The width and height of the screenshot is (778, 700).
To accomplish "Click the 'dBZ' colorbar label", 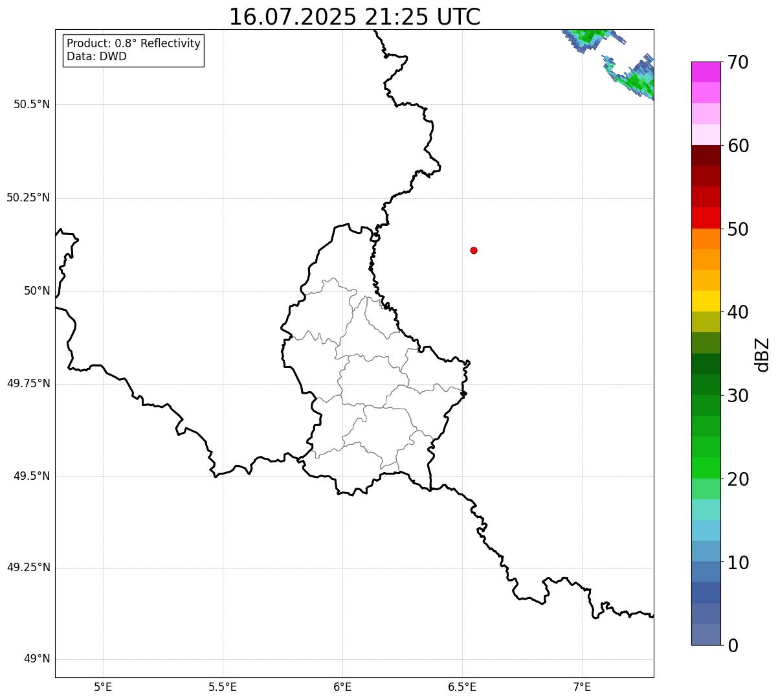I will [x=762, y=354].
